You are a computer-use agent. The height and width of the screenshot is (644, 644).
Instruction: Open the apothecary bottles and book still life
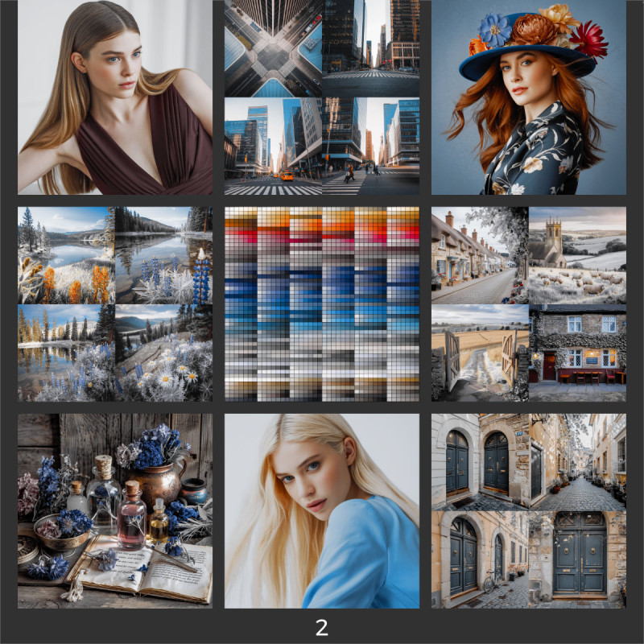(115, 511)
